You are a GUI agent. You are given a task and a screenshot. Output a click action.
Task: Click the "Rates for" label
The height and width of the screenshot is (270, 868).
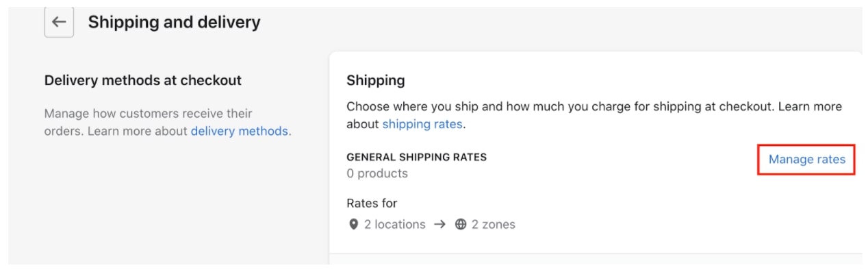372,204
